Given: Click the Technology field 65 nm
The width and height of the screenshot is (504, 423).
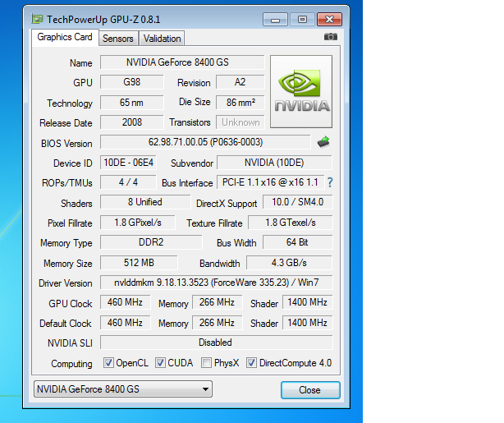Looking at the screenshot, I should [132, 103].
